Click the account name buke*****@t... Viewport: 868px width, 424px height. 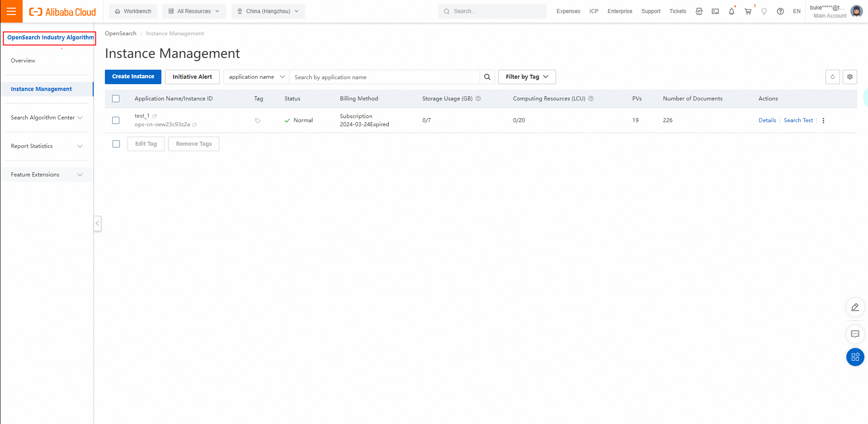tap(827, 7)
